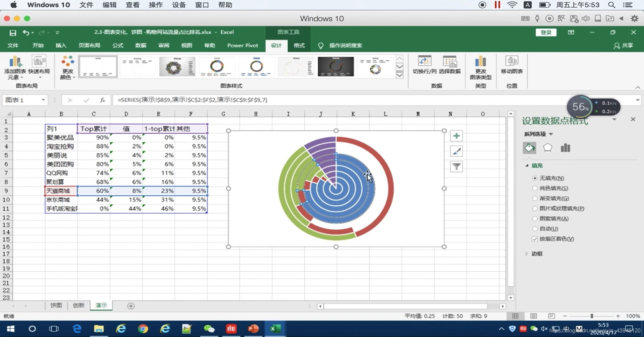The image size is (644, 337).
Task: Open the 页面布局 ribbon tab
Action: 89,45
